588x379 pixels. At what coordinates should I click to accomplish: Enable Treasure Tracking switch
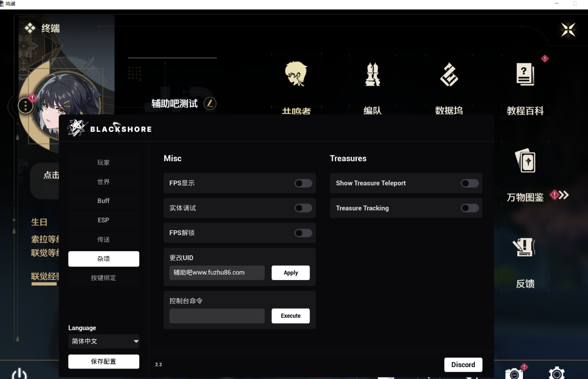470,208
